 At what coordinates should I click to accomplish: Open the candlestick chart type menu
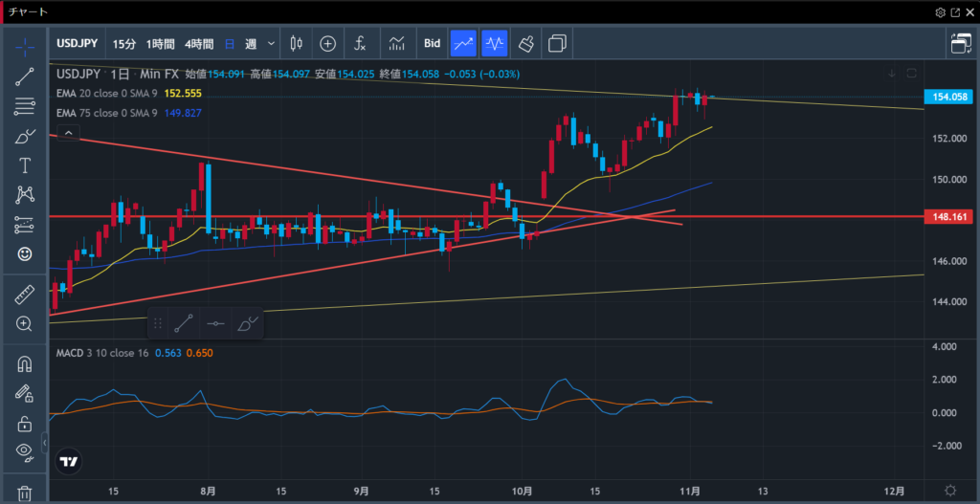point(295,43)
